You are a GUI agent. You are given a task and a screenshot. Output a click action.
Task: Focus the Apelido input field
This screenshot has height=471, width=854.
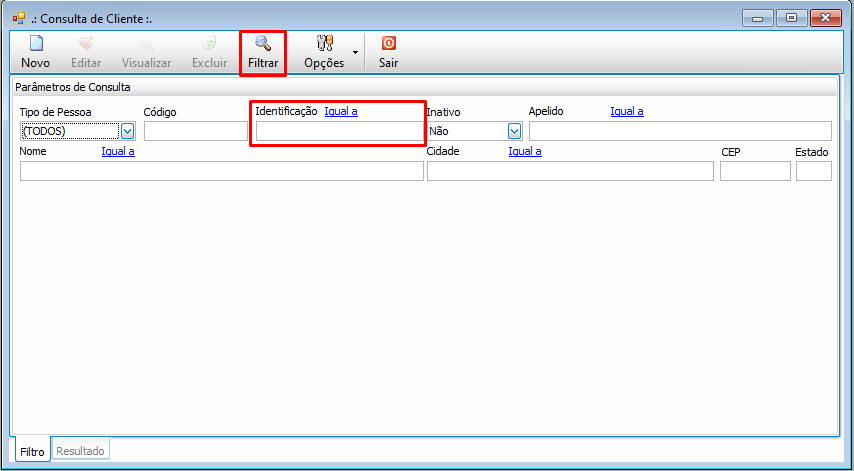[680, 131]
